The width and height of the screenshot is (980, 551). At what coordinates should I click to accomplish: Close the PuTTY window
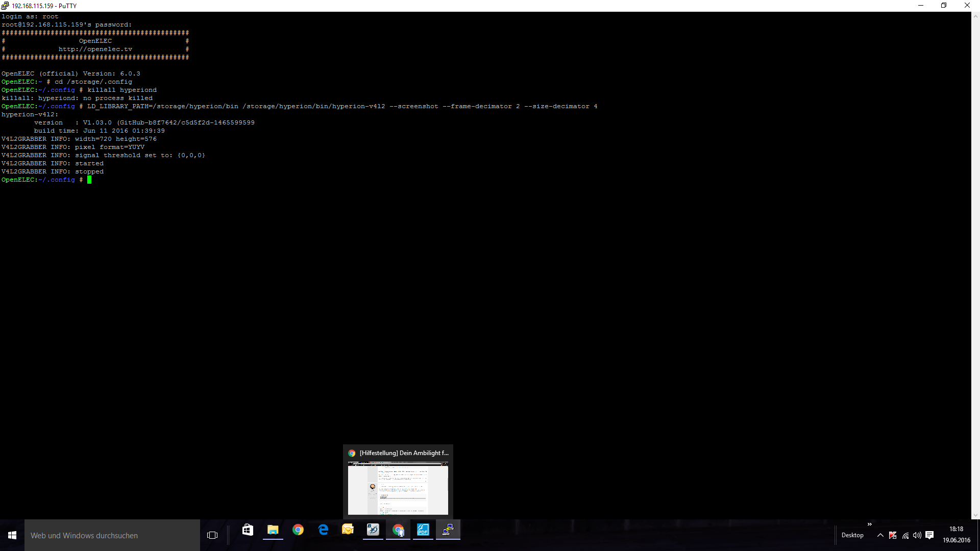tap(967, 6)
